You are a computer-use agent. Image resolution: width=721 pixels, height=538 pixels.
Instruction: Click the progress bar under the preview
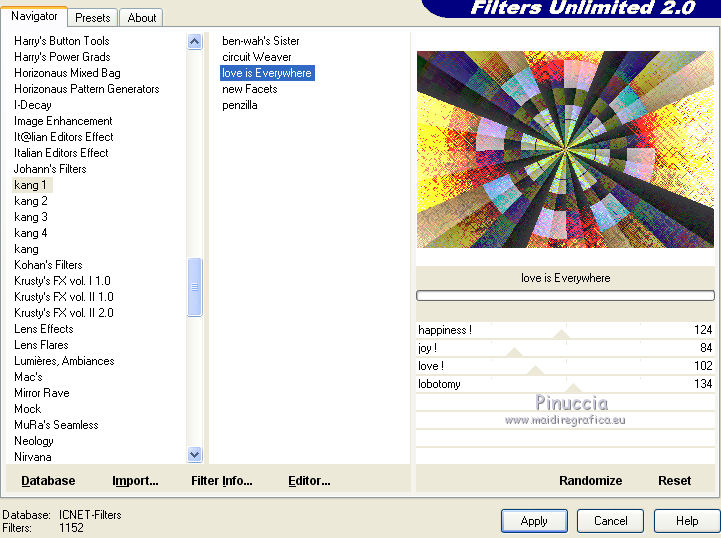pos(565,296)
